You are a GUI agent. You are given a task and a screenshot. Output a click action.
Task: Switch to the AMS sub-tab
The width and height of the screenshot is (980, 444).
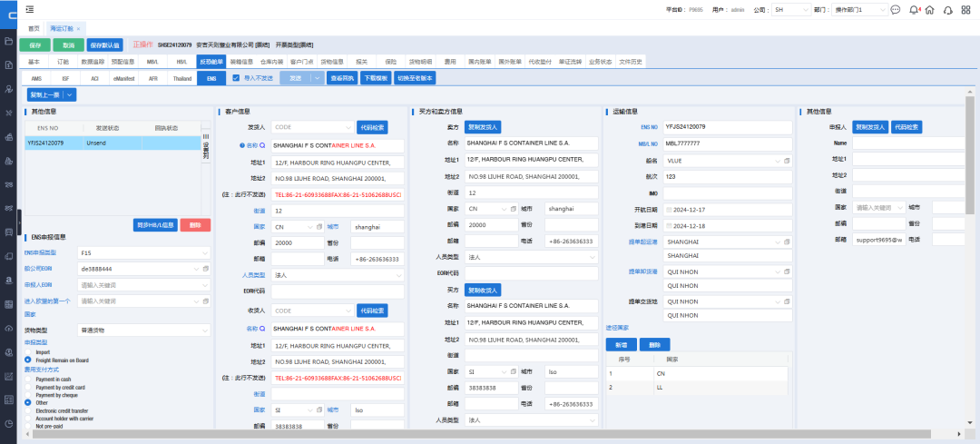click(x=36, y=79)
